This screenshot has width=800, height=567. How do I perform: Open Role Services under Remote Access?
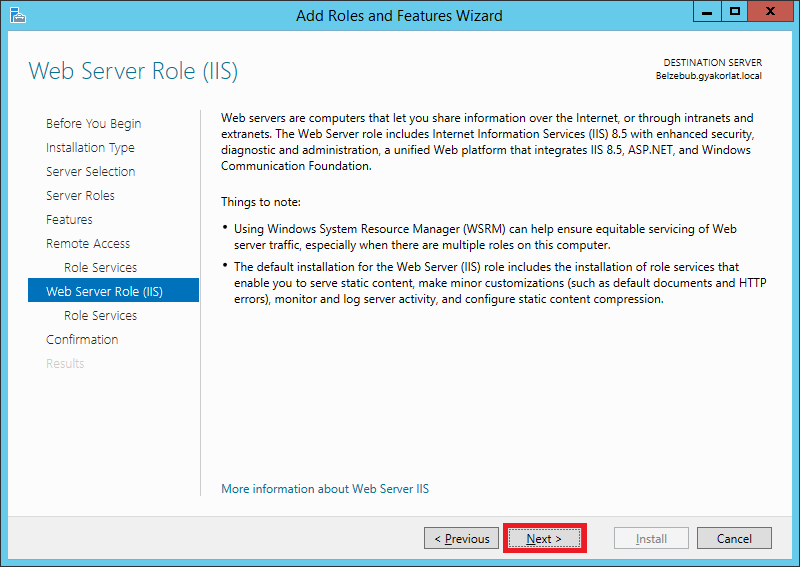click(x=101, y=267)
